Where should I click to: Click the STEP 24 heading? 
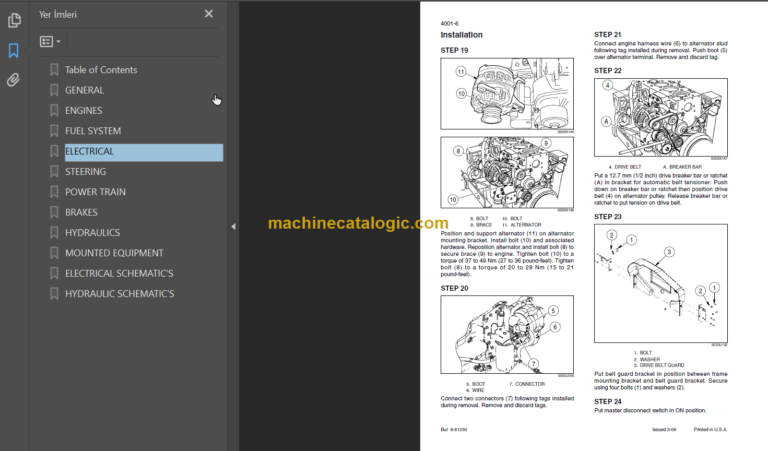(x=607, y=402)
